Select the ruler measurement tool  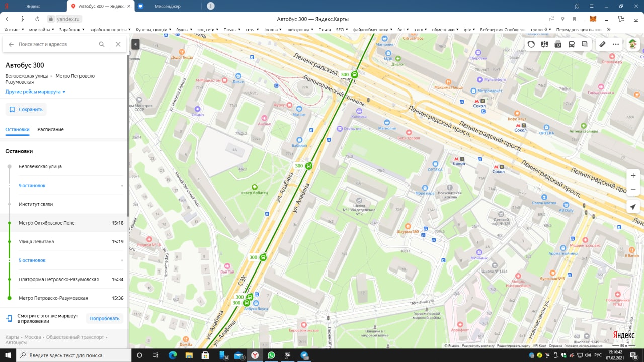602,44
